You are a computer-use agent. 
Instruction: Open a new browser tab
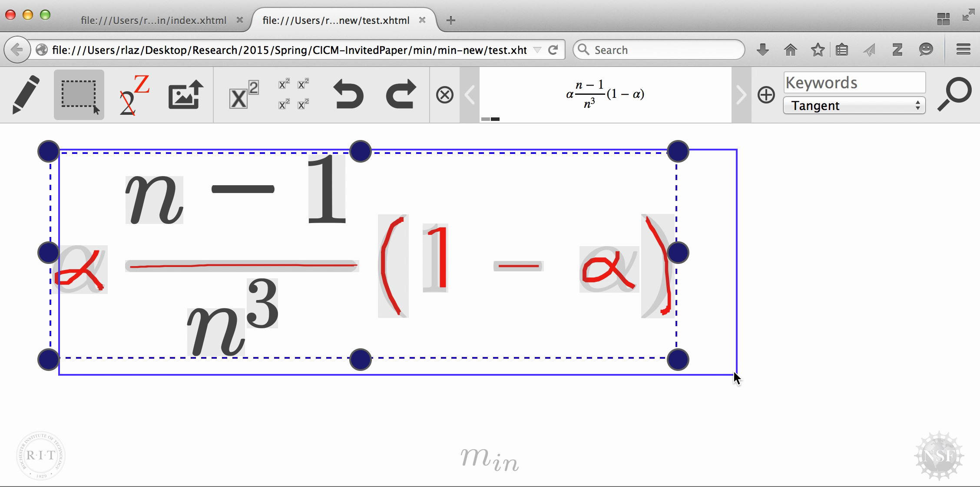point(450,20)
